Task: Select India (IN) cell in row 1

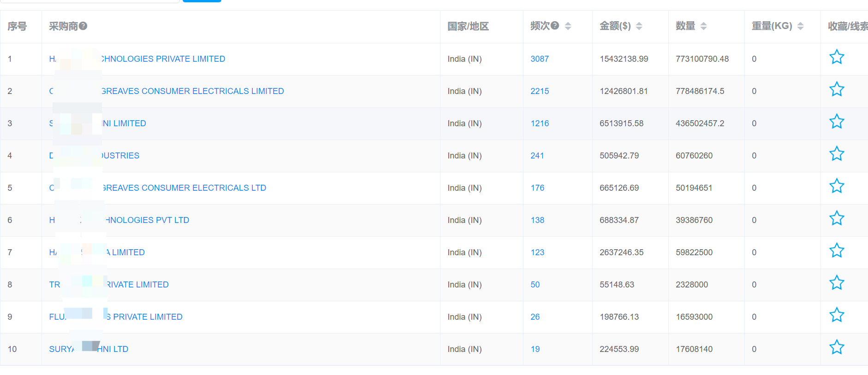Action: coord(464,59)
